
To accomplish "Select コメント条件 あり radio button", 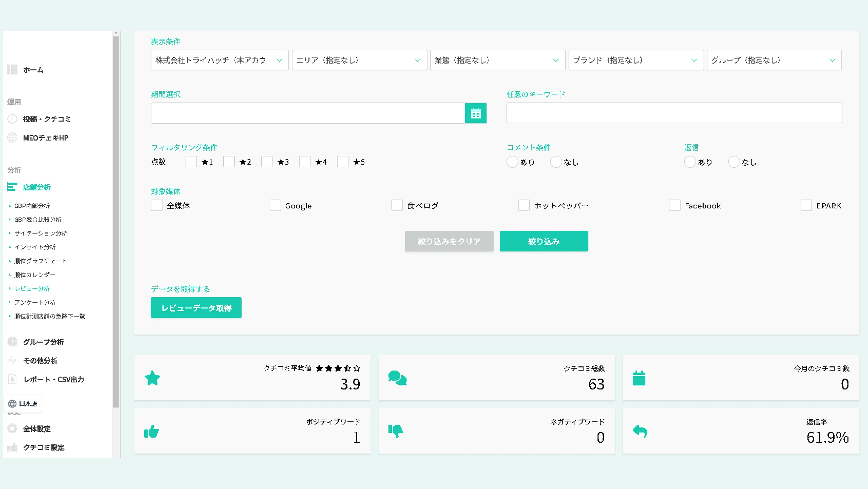I will point(512,162).
